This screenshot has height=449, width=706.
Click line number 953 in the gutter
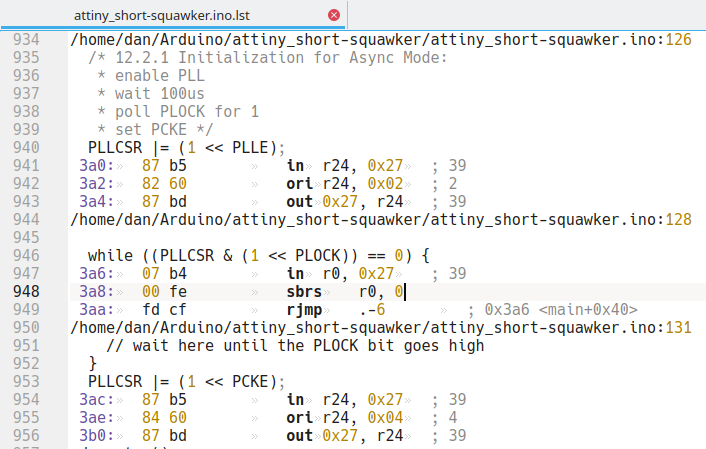24,382
